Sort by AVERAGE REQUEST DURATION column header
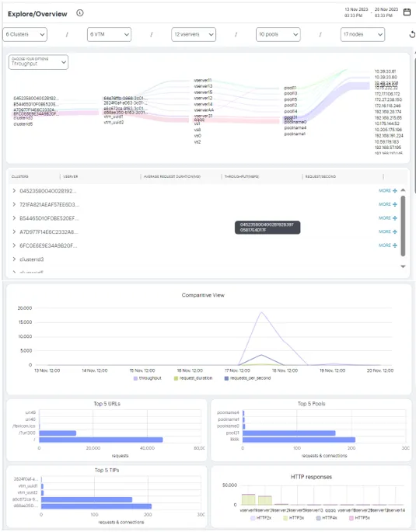The height and width of the screenshot is (532, 416). [x=172, y=176]
